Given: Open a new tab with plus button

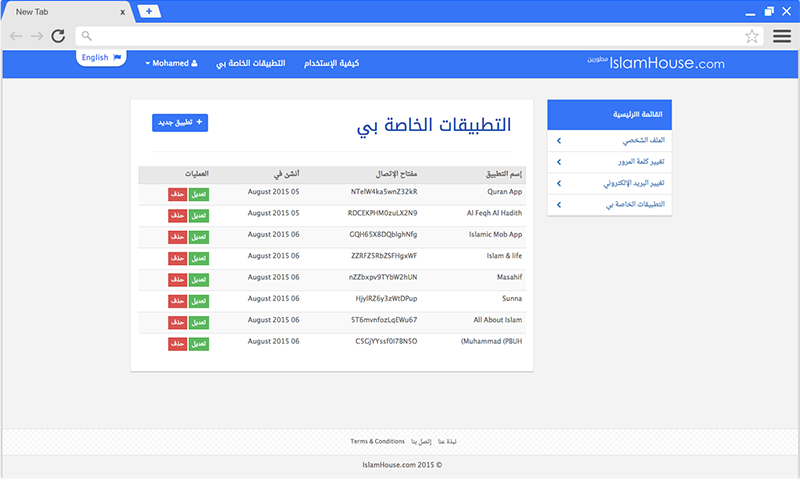Looking at the screenshot, I should 148,11.
